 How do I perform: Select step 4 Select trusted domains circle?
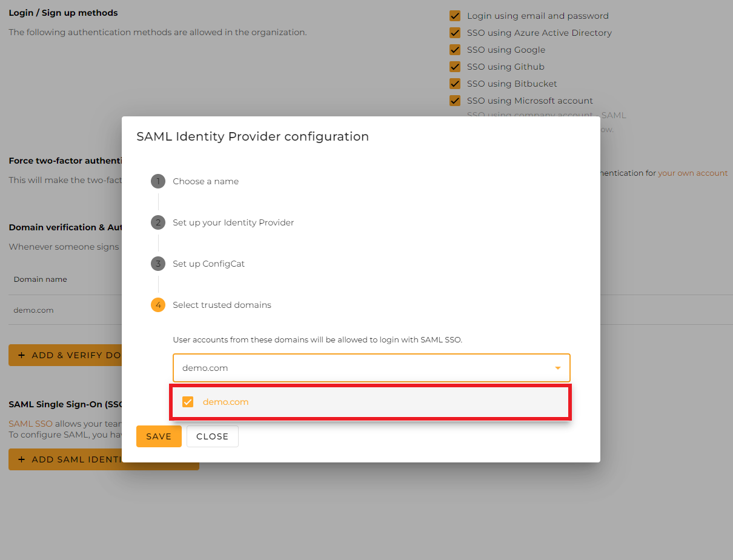pos(158,305)
